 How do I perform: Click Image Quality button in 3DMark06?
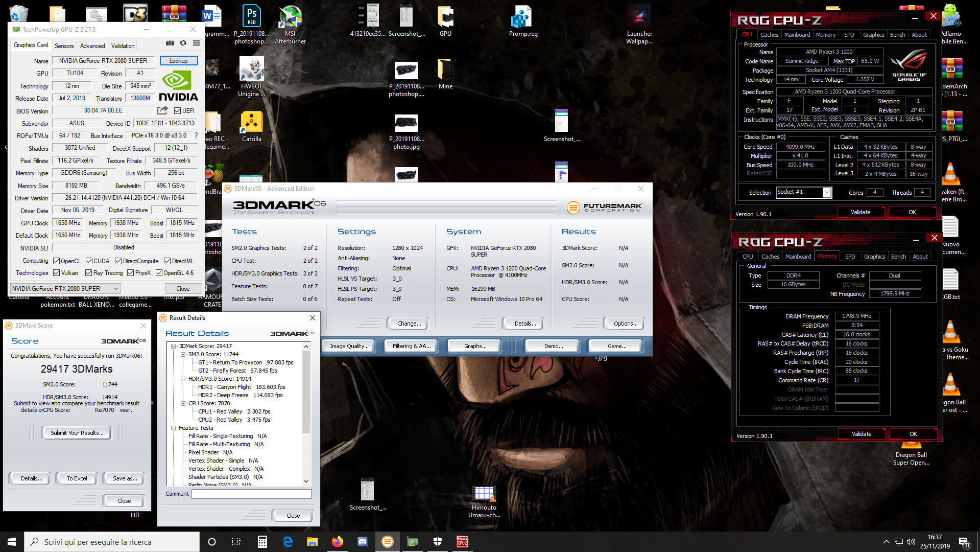349,346
